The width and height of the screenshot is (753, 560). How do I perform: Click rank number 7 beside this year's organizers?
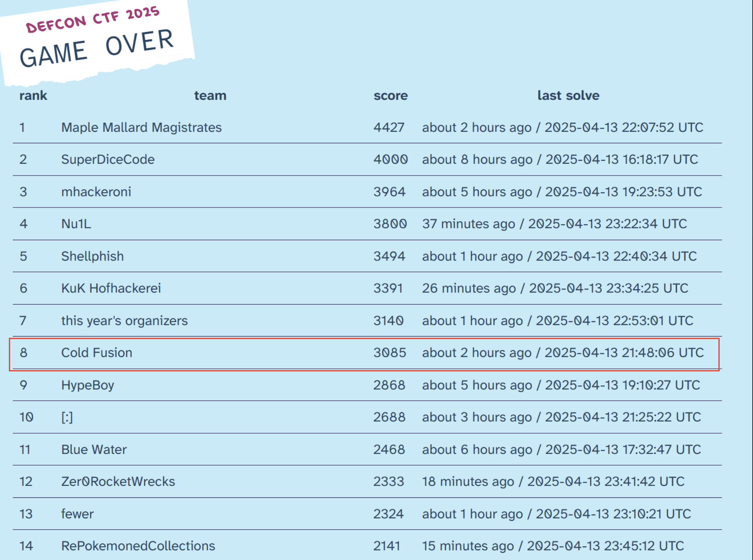(23, 321)
